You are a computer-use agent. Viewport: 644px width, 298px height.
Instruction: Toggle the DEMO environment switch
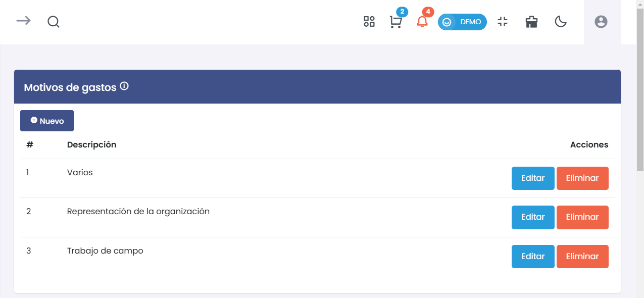coord(462,22)
